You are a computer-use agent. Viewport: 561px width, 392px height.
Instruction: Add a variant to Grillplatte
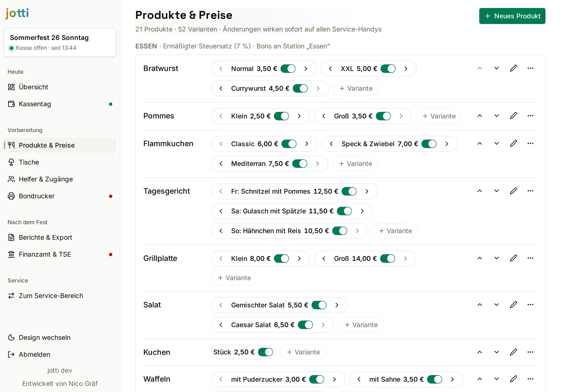tap(234, 278)
